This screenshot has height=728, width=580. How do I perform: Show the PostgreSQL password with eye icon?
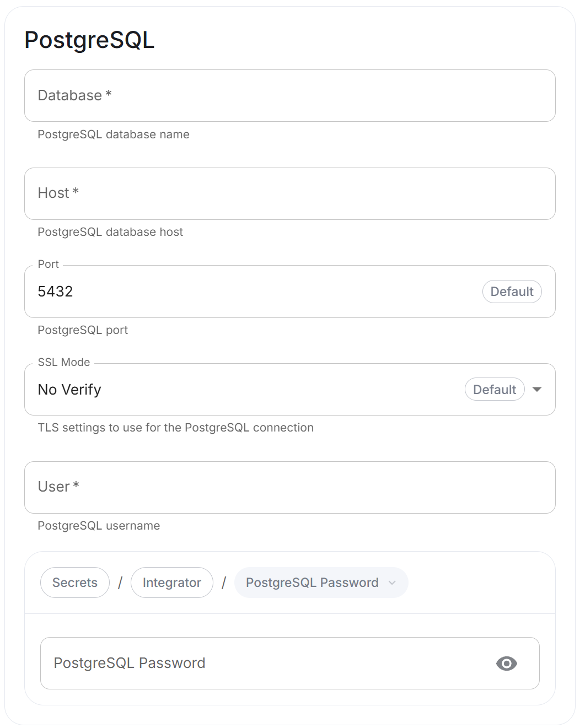(506, 664)
